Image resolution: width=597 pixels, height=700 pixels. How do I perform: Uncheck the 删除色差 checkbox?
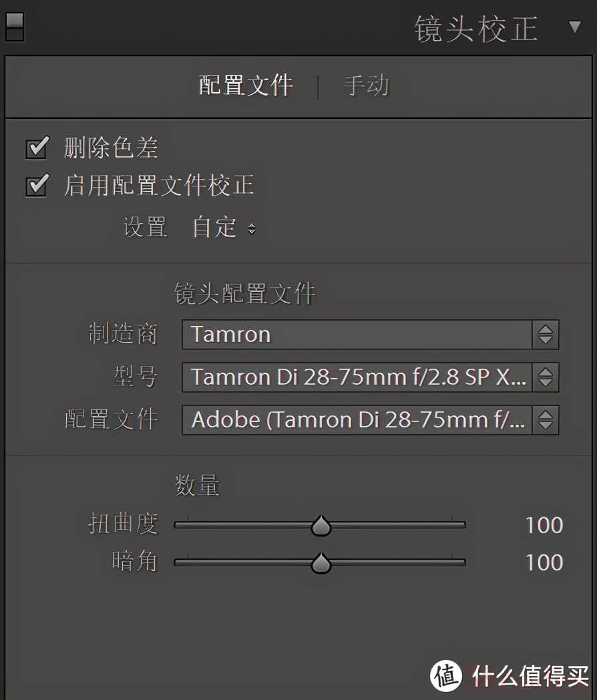36,148
